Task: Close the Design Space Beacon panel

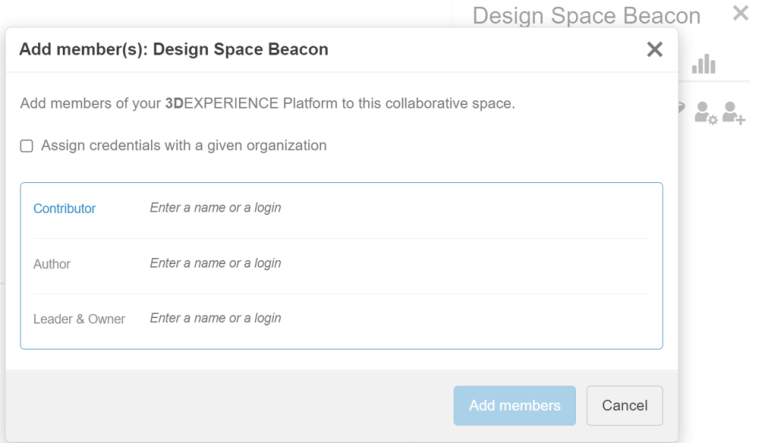Action: click(x=740, y=13)
